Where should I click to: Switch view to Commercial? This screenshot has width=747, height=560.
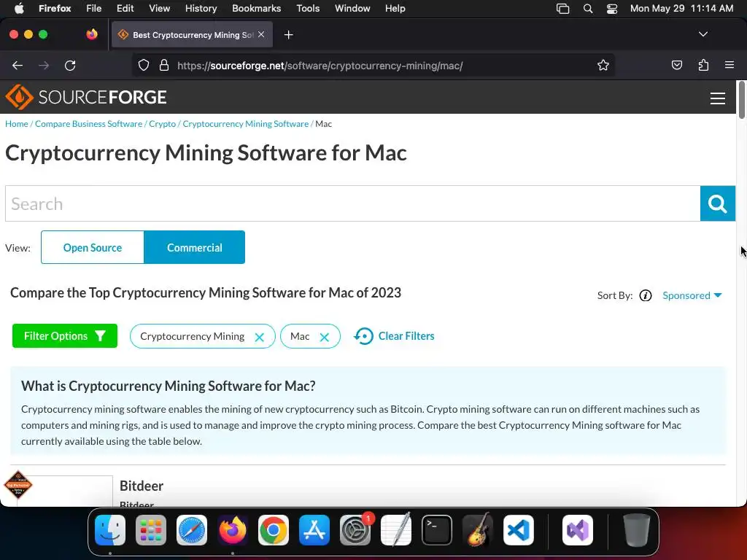click(194, 248)
